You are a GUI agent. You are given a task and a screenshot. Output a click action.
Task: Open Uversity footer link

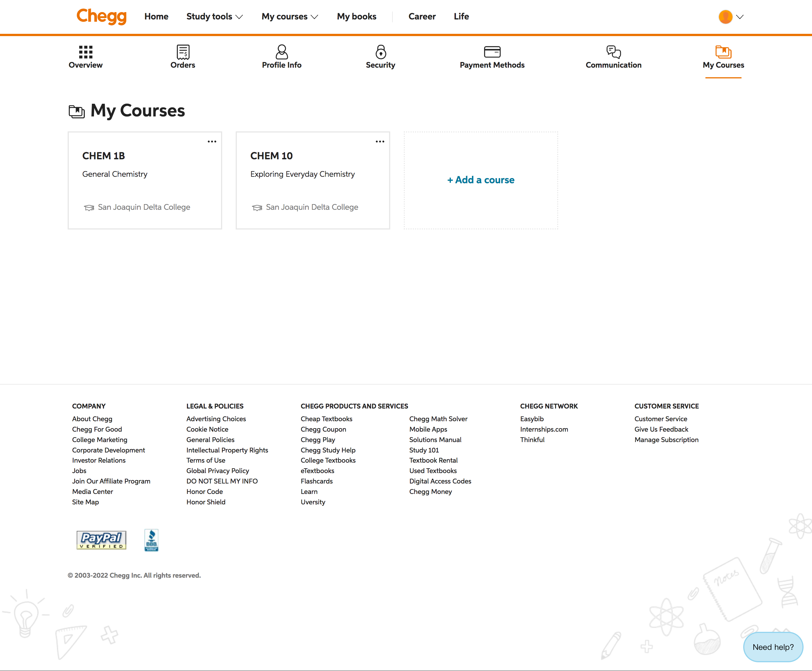coord(313,502)
